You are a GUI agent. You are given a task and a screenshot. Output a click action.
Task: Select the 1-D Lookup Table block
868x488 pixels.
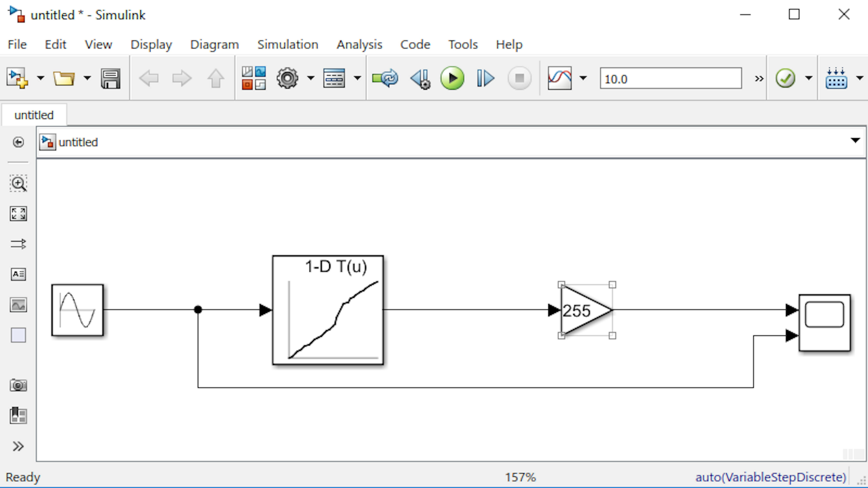[x=328, y=310]
